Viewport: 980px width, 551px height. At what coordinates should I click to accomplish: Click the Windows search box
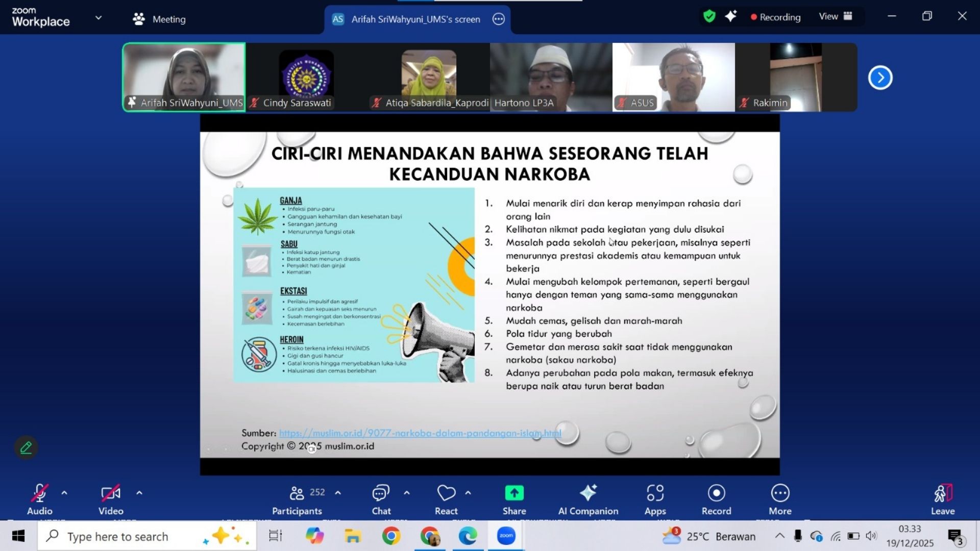pos(147,536)
